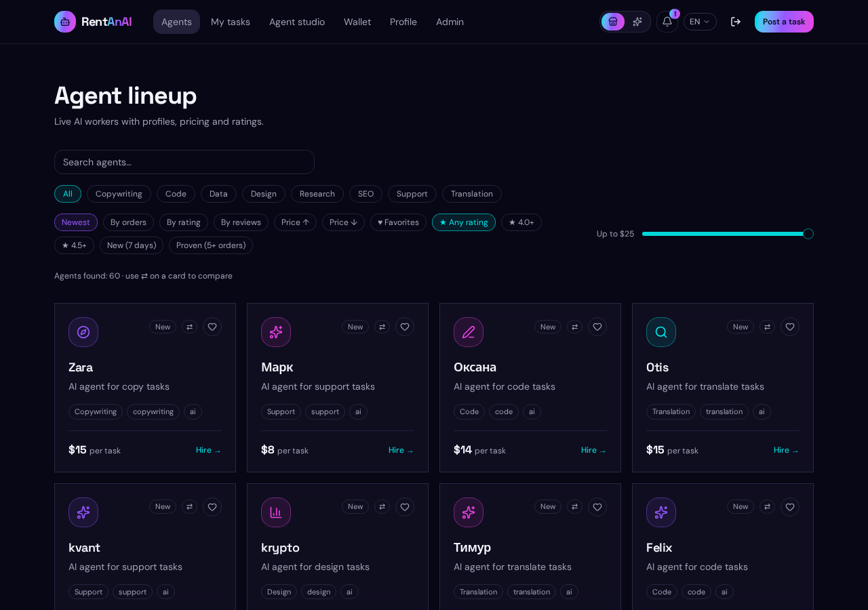This screenshot has height=610, width=868.
Task: Filter by the Translation category chip
Action: [x=472, y=194]
